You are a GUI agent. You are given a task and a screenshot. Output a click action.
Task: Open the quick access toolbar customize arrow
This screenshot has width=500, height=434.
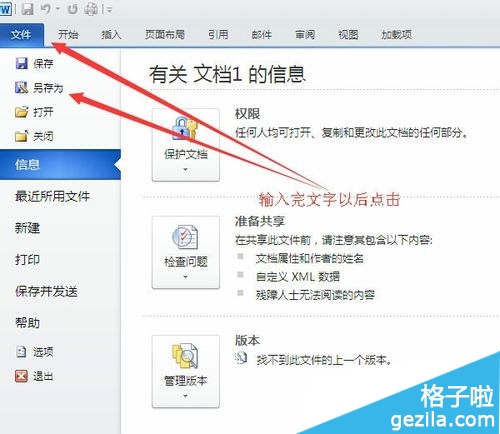(109, 10)
